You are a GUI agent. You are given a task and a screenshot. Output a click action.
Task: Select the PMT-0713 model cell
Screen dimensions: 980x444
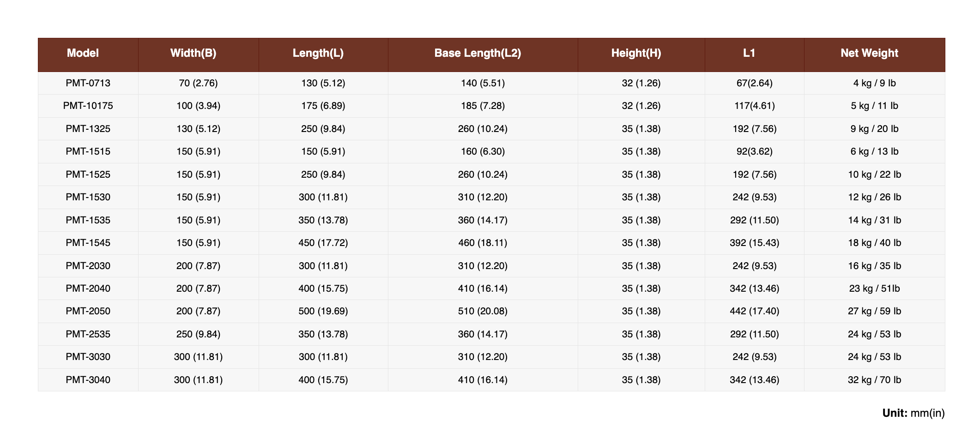(x=88, y=83)
